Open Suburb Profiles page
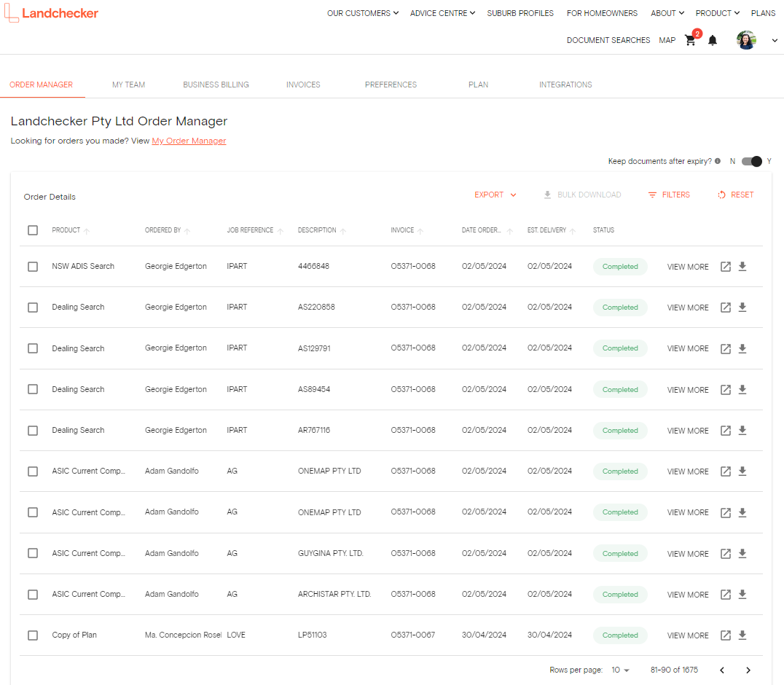Screen dimensions: 784x685 pos(520,13)
